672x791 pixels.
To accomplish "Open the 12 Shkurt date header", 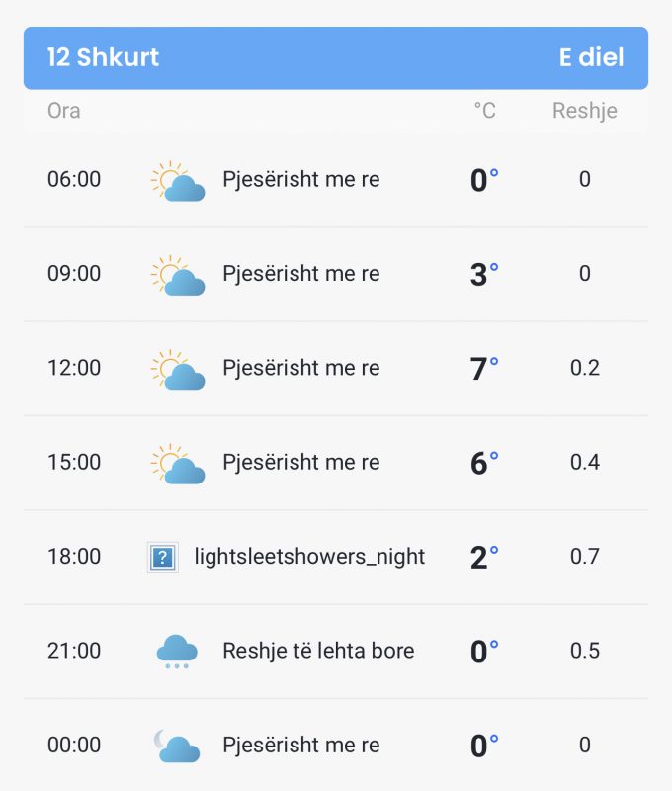I will [103, 57].
